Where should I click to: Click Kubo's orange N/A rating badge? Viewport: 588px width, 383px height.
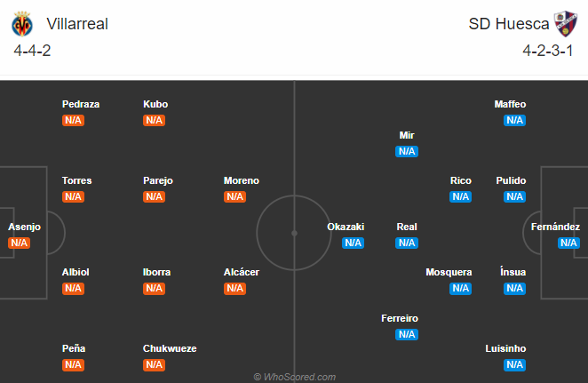pos(155,121)
